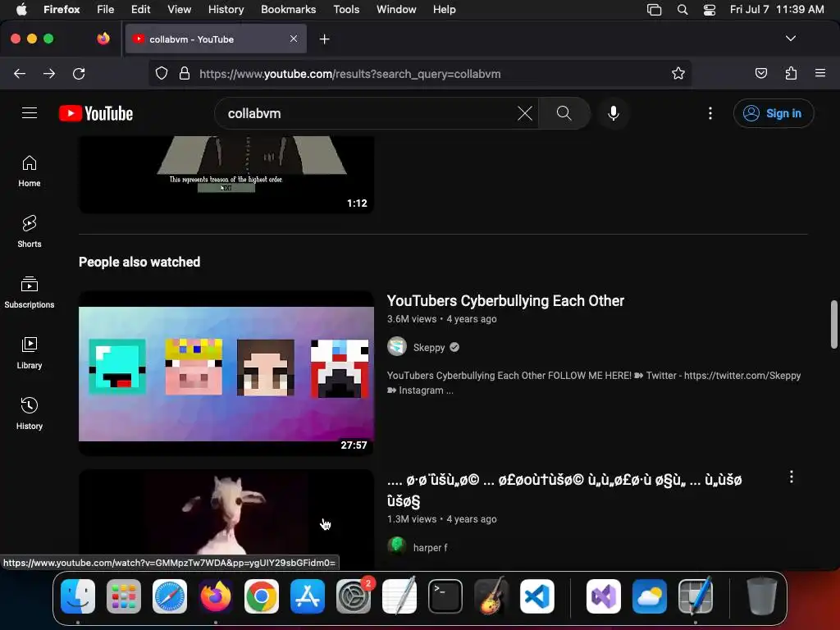
Task: Go to YouTube home via logo
Action: tap(96, 113)
